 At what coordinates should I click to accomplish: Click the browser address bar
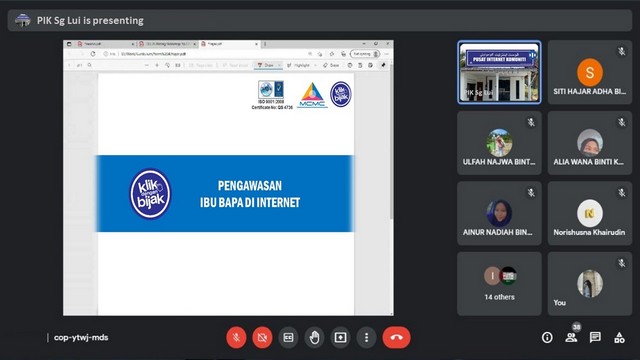[x=204, y=54]
